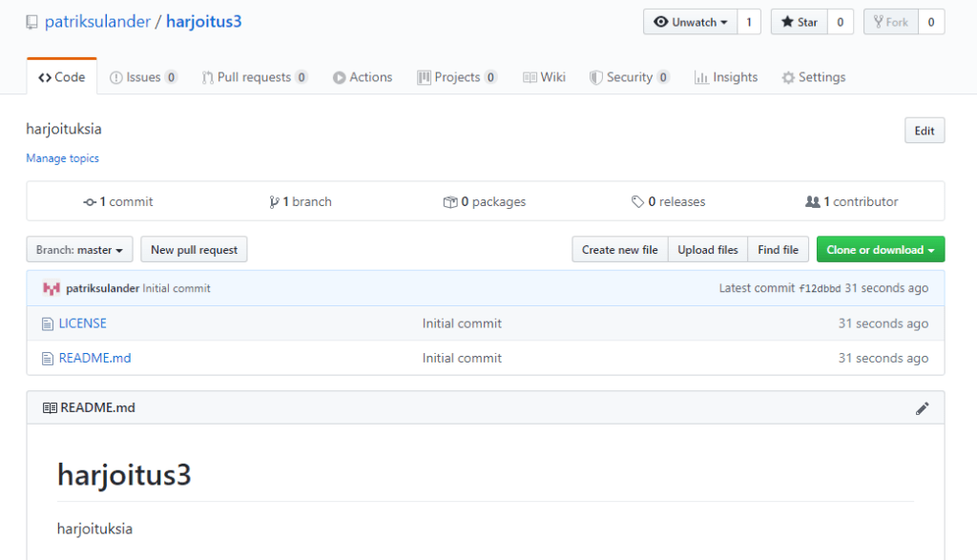Open the Branch: master selector
Viewport: 977px width, 560px height.
[x=79, y=250]
